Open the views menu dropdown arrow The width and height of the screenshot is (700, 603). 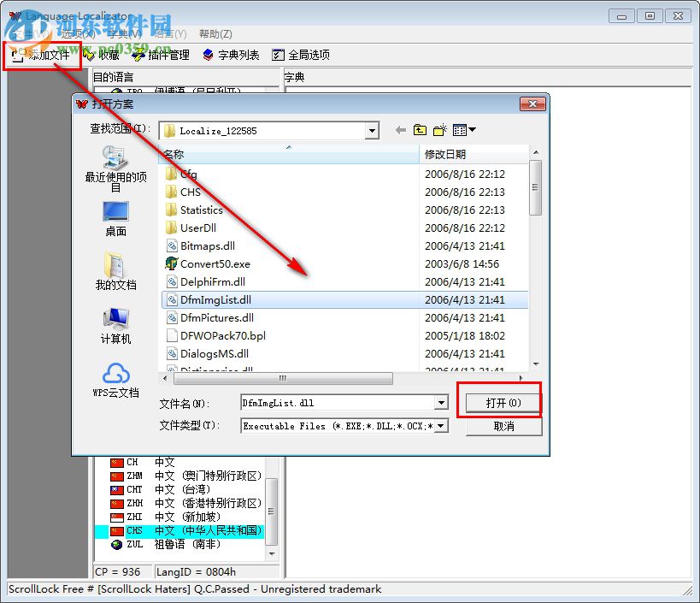tap(471, 130)
